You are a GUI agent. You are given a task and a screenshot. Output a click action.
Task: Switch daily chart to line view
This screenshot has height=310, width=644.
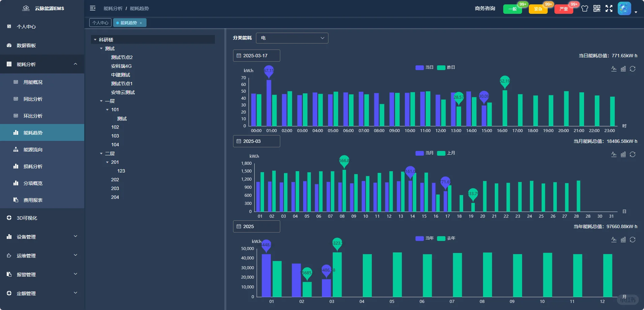614,69
